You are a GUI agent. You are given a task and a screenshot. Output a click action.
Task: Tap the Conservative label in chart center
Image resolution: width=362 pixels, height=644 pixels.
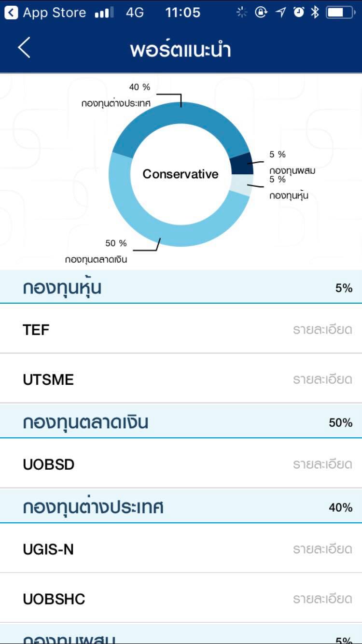click(181, 174)
